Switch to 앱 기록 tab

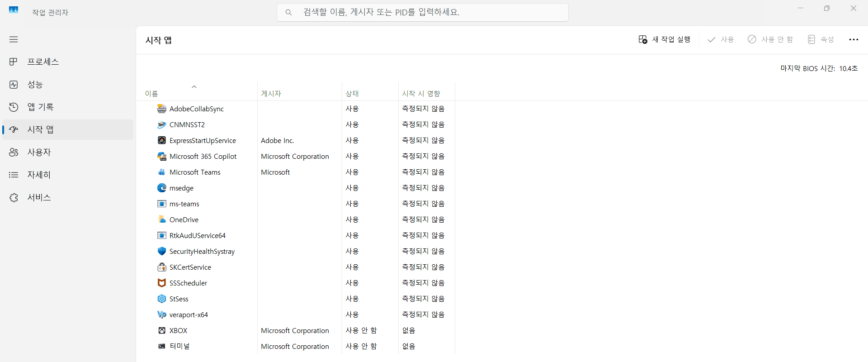68,107
